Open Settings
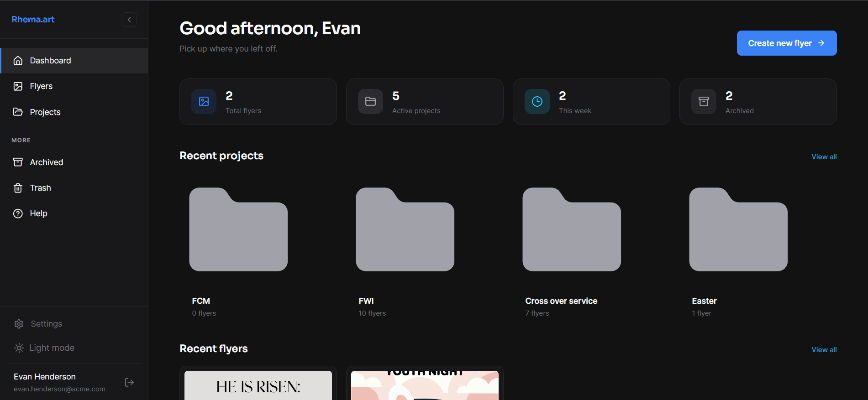The height and width of the screenshot is (400, 868). [74, 324]
